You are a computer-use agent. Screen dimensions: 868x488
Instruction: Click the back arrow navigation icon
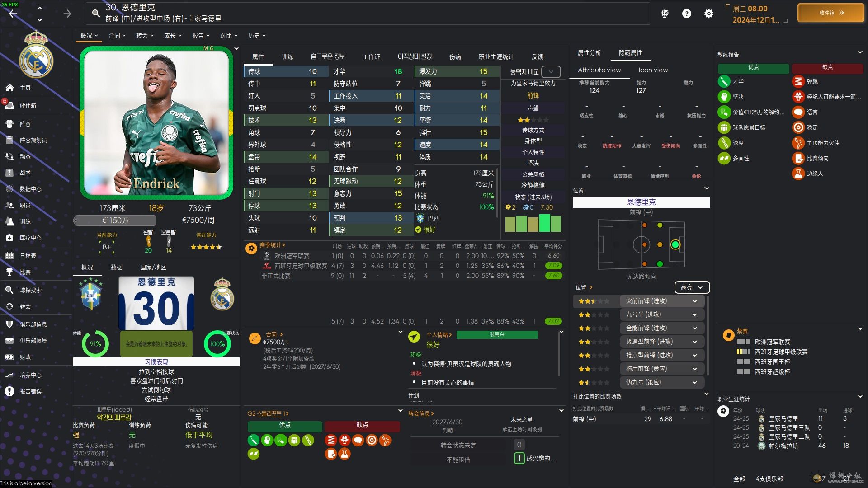[13, 14]
